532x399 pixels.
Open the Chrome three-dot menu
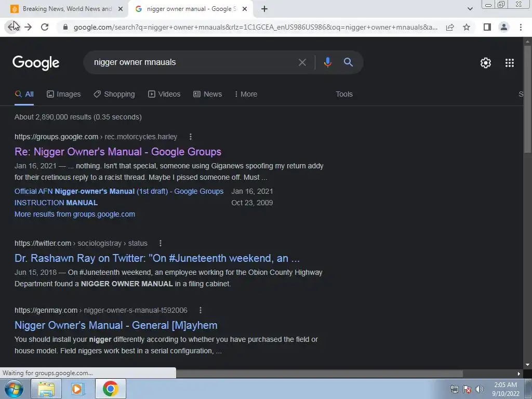pyautogui.click(x=521, y=27)
